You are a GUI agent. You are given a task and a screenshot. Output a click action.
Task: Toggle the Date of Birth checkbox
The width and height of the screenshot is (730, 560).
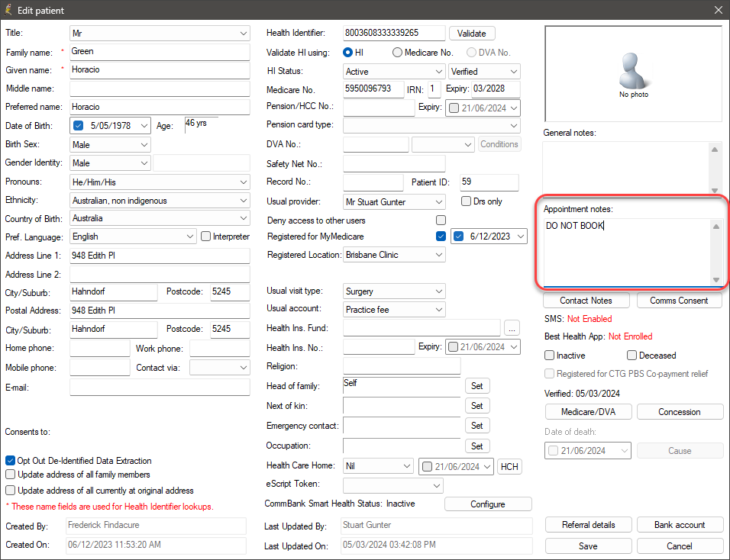78,126
